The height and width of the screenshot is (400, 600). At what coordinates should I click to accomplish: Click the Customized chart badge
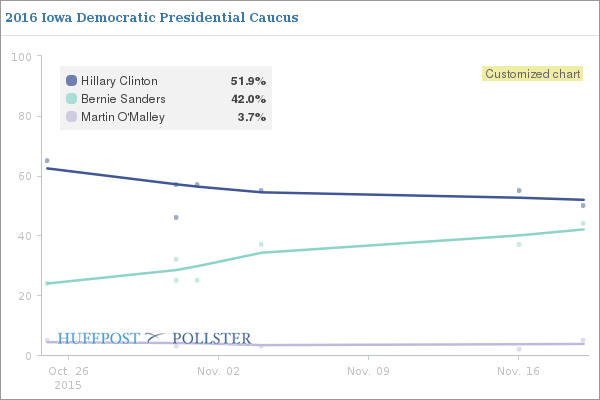pyautogui.click(x=532, y=73)
